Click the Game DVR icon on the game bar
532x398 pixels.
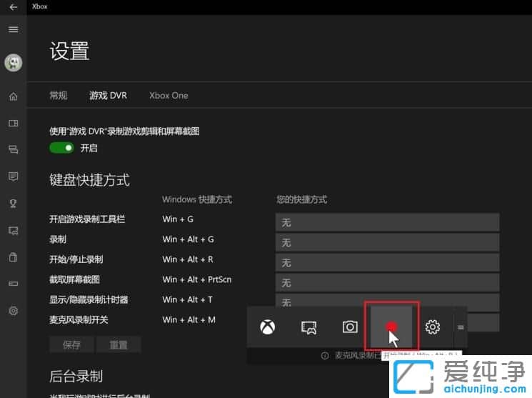pyautogui.click(x=308, y=327)
